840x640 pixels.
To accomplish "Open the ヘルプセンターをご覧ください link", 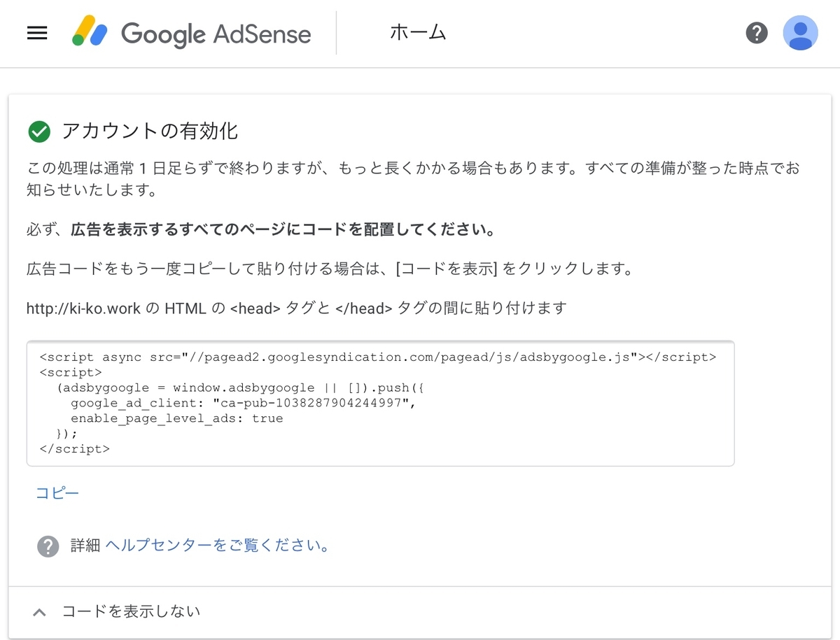I will 217,546.
